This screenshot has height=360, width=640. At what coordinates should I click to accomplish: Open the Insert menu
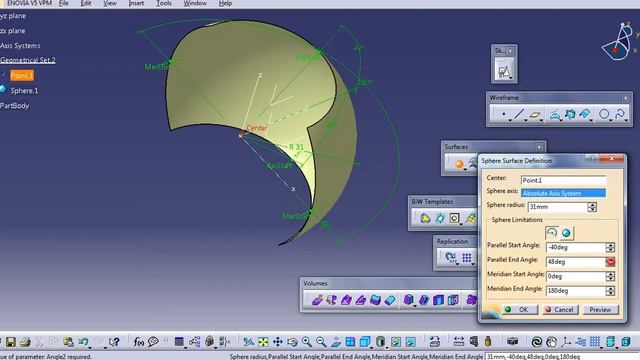[x=136, y=3]
